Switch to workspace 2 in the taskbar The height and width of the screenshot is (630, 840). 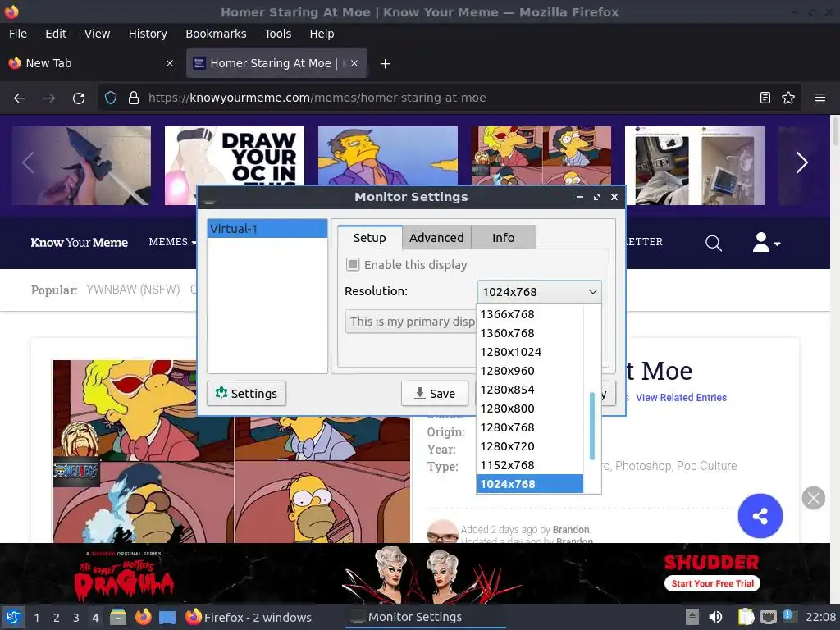click(x=57, y=618)
